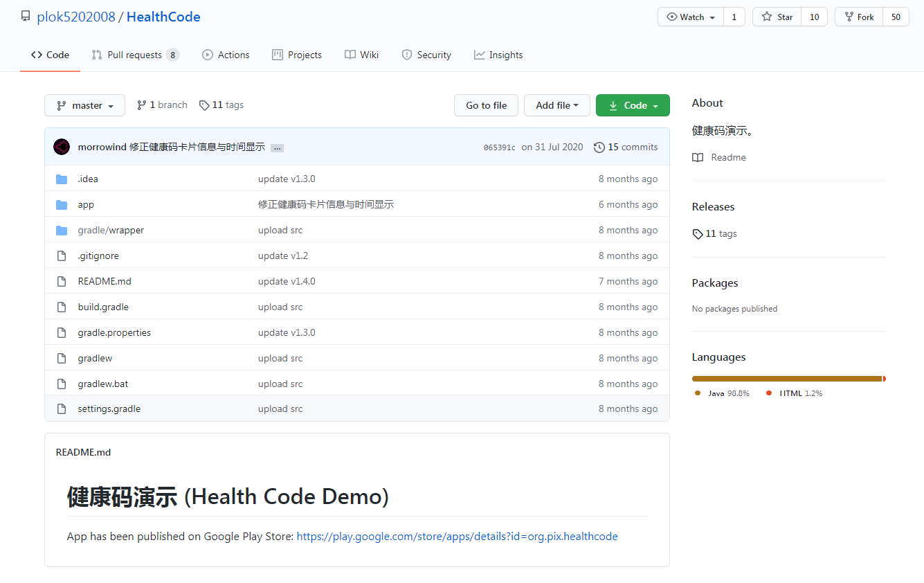Click the repository icon before plok5202008
Image resolution: width=924 pixels, height=583 pixels.
click(26, 17)
